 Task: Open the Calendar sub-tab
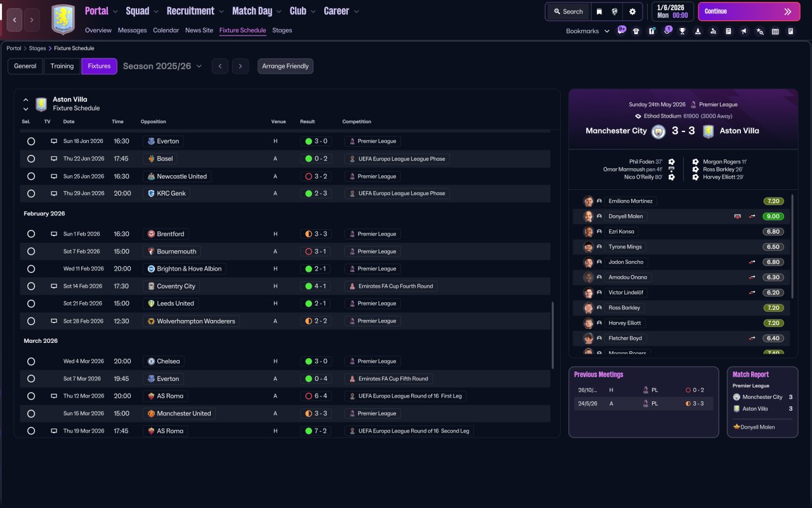tap(166, 30)
